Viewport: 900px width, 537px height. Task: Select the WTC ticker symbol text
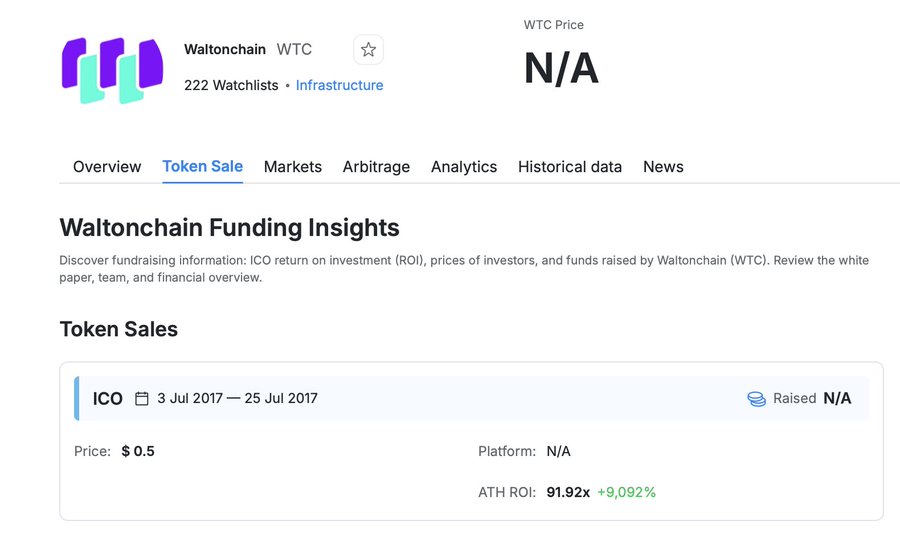coord(294,49)
